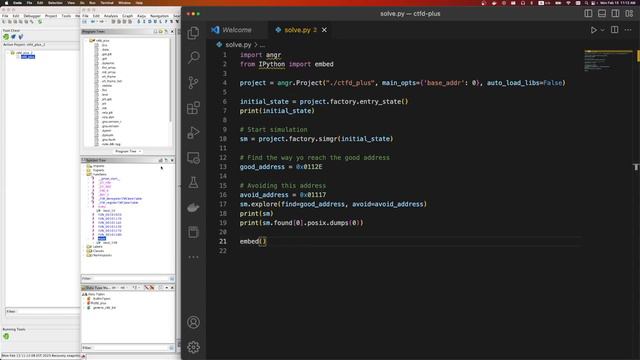This screenshot has width=640, height=360.
Task: Open Customize Layout in VS Code title bar
Action: tap(629, 13)
